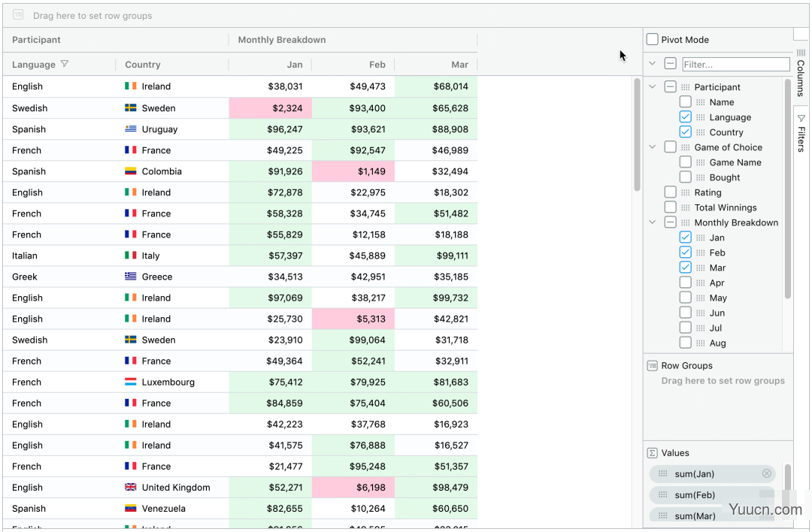This screenshot has height=532, width=812.
Task: Enable the Pivot Mode checkbox
Action: (x=653, y=39)
